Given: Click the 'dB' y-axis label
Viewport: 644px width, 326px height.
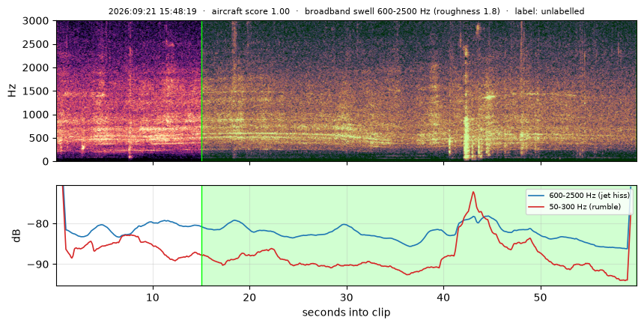Looking at the screenshot, I should click(x=16, y=235).
